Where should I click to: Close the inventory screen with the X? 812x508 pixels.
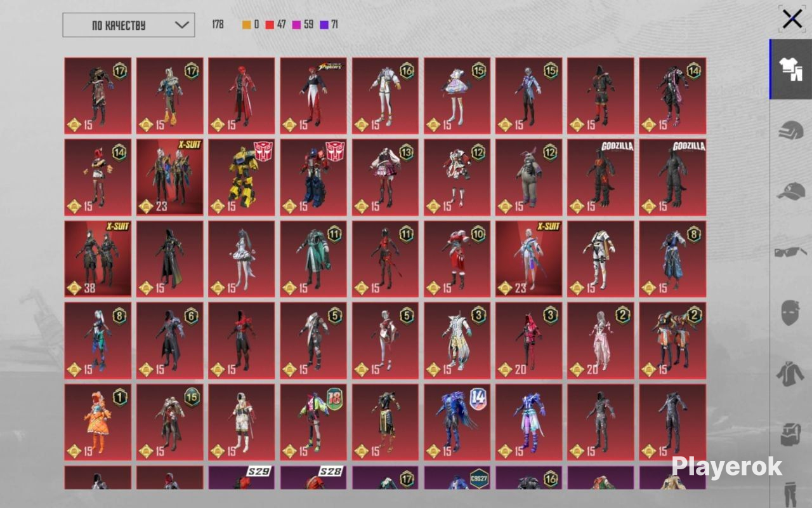point(792,19)
